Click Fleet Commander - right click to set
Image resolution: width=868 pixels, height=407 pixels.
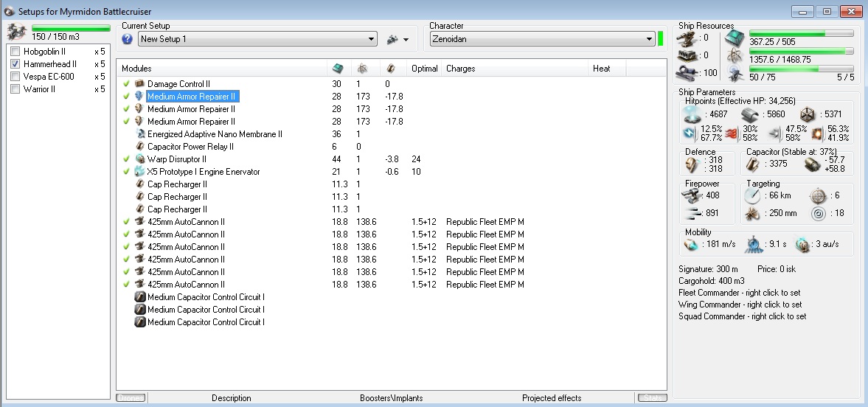click(740, 293)
